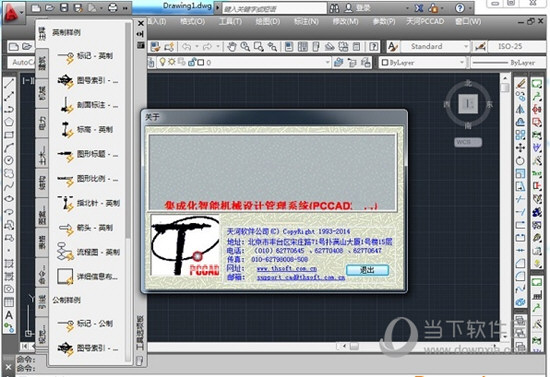Click drawing area vertical scrollbar thumb
The image size is (550, 377).
[505, 87]
